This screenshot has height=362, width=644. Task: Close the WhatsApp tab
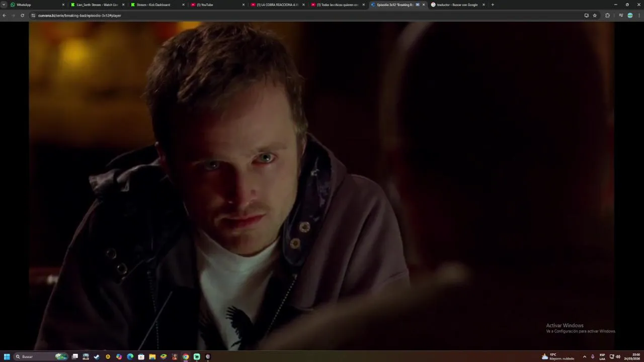coord(63,5)
